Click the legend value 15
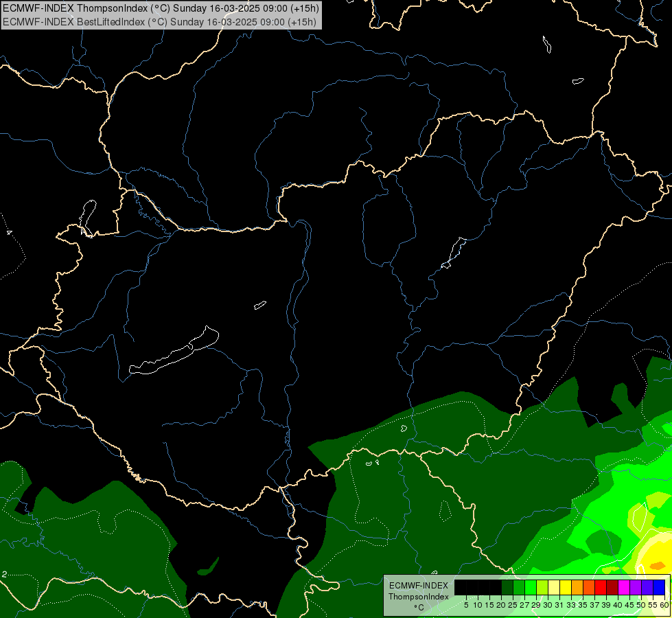This screenshot has height=618, width=672. 489,605
